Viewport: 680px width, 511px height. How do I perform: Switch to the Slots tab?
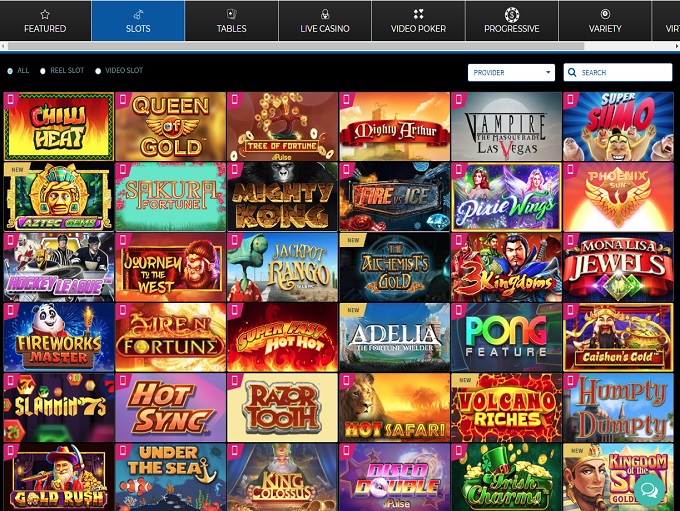138,21
